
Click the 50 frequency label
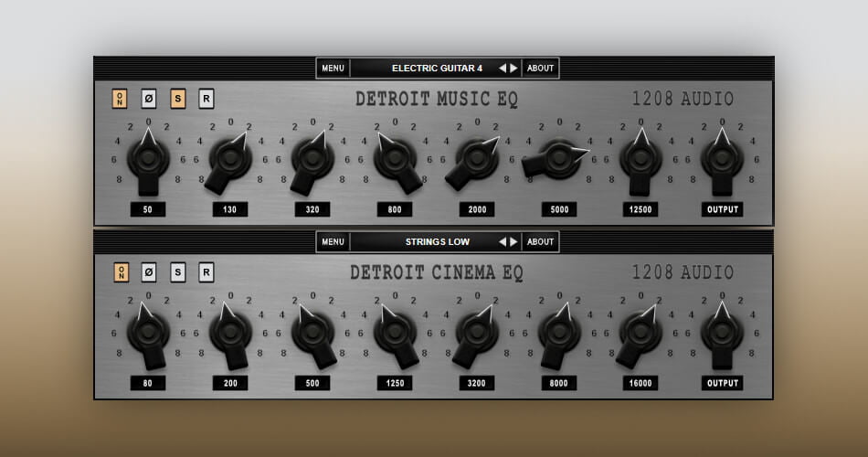148,209
